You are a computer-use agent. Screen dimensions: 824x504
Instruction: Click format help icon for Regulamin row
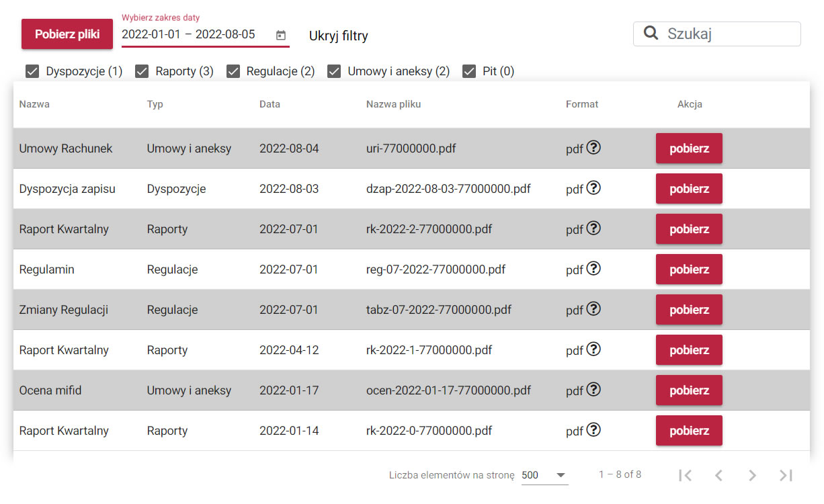[x=593, y=269]
